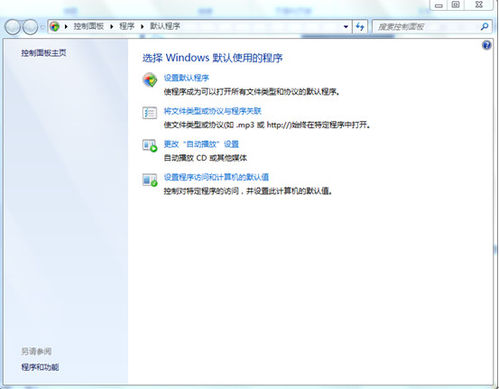Close the Default Programs window

479,5
